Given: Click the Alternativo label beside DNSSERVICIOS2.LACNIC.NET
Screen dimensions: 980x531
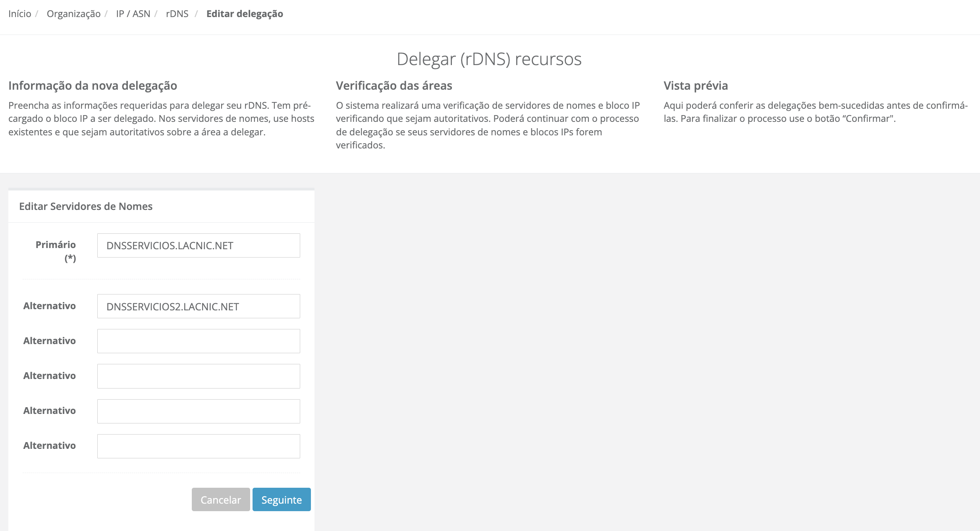Looking at the screenshot, I should pos(50,306).
